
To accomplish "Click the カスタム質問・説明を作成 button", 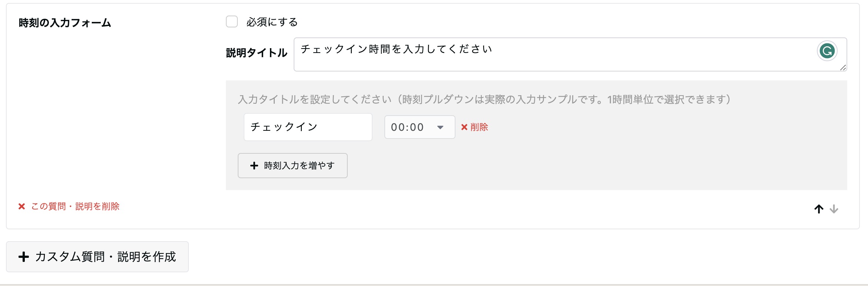I will (97, 257).
